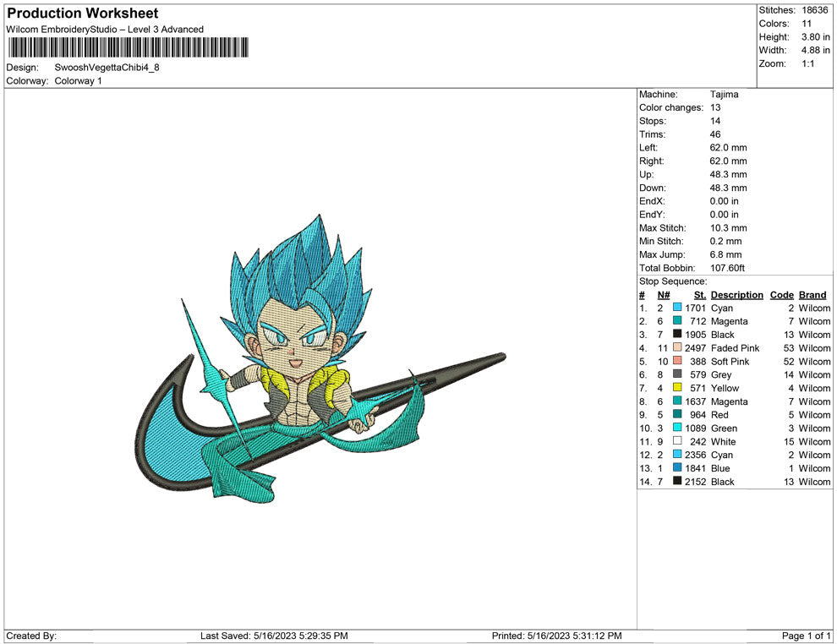Click the Grey 579 color swatch

(x=677, y=374)
